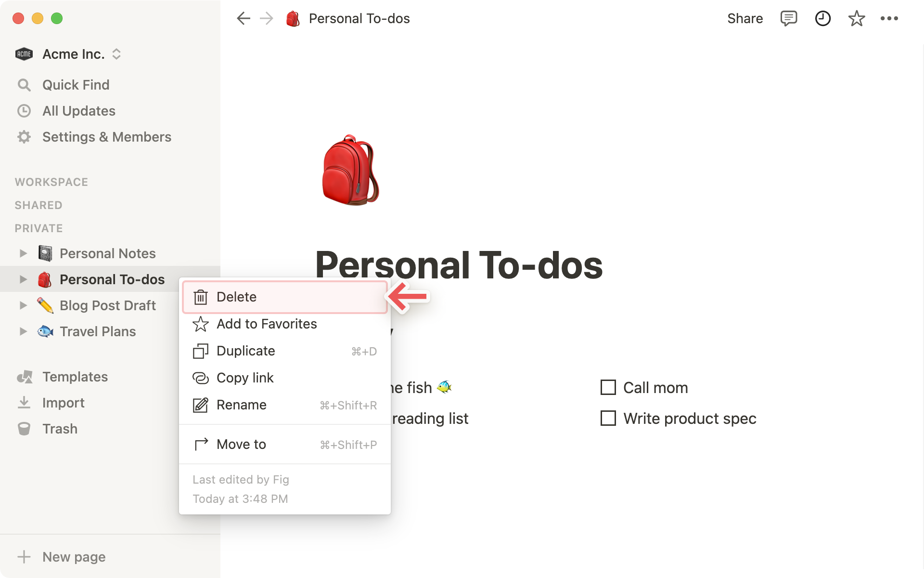This screenshot has width=924, height=578.
Task: Select Rename in the context menu
Action: [x=241, y=404]
